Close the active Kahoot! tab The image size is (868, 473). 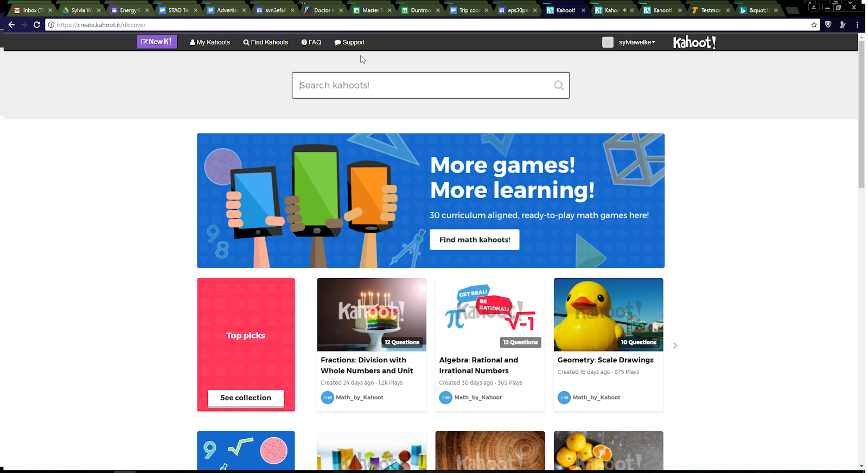point(583,10)
